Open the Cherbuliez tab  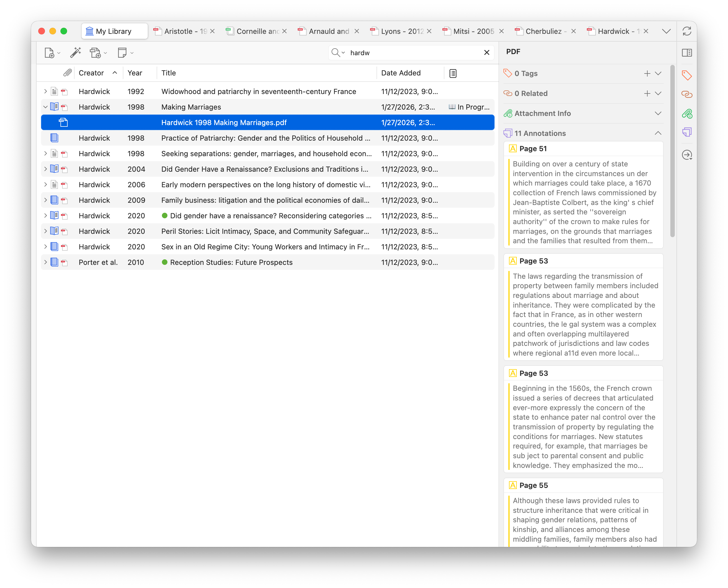(x=543, y=31)
